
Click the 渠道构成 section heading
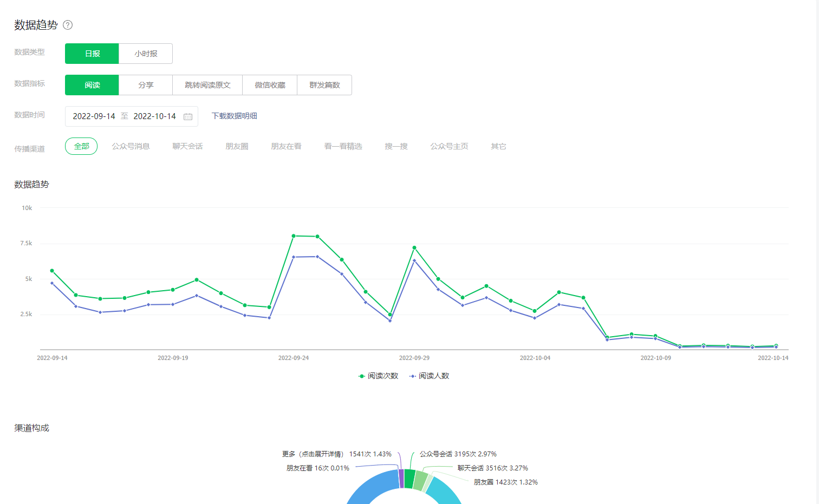pos(31,428)
